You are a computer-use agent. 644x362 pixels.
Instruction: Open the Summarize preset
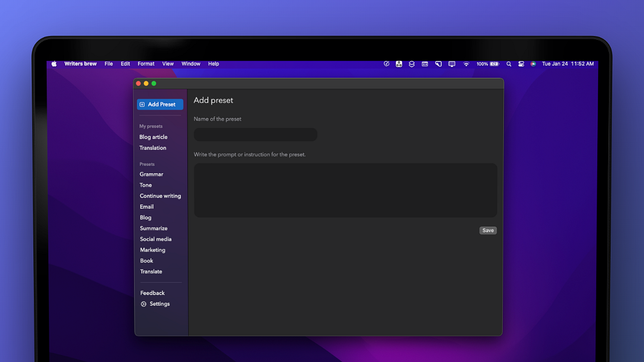(x=154, y=228)
